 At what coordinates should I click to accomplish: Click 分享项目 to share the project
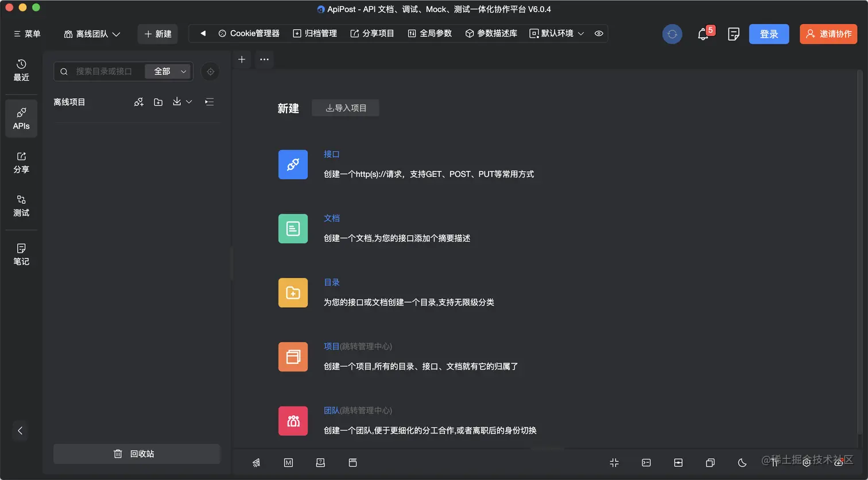[373, 33]
